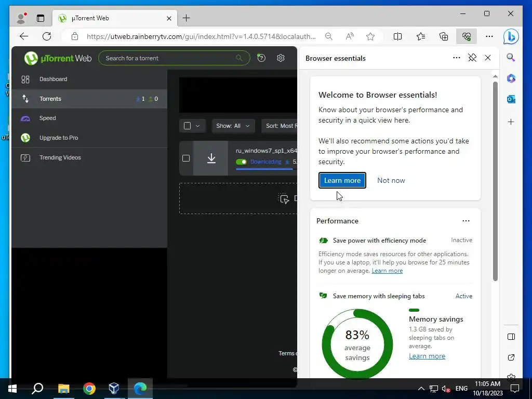Open µTorrent settings gear
The height and width of the screenshot is (399, 532).
tap(281, 58)
